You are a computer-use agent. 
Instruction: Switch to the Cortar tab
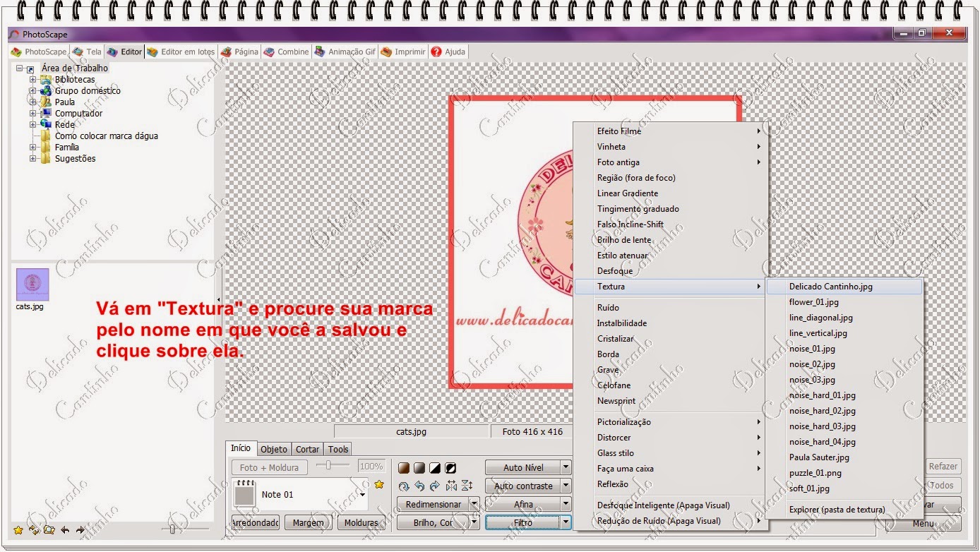[307, 449]
